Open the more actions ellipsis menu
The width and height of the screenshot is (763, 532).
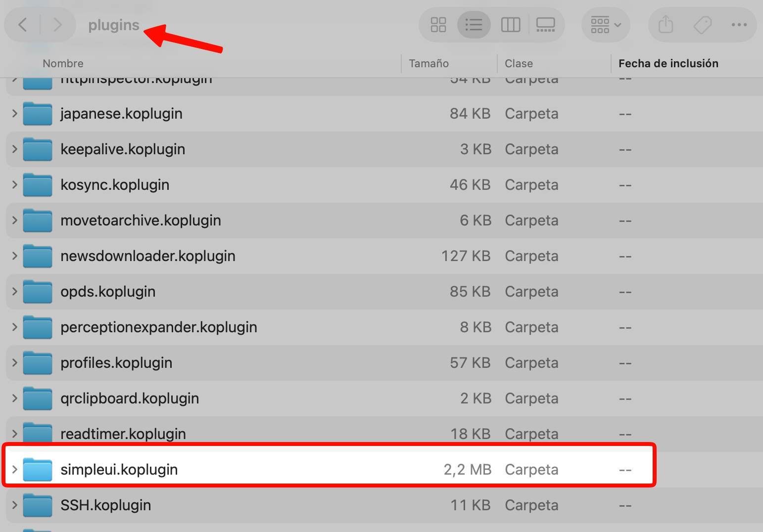point(739,25)
